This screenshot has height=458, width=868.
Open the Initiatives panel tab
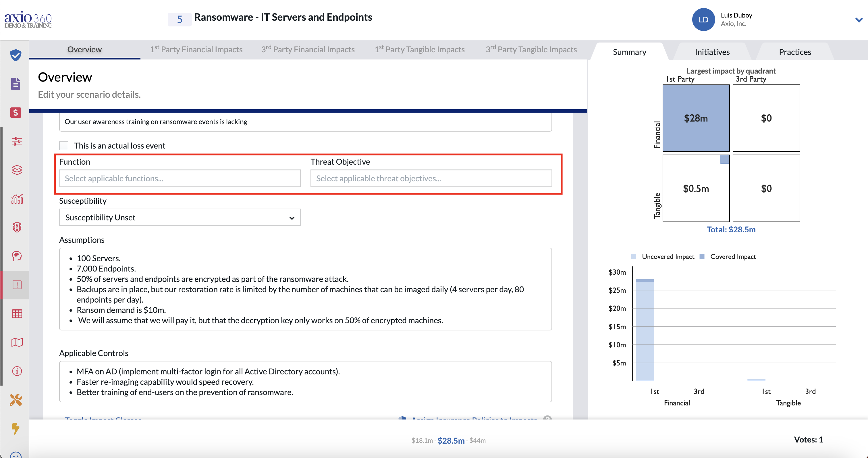[x=712, y=52]
